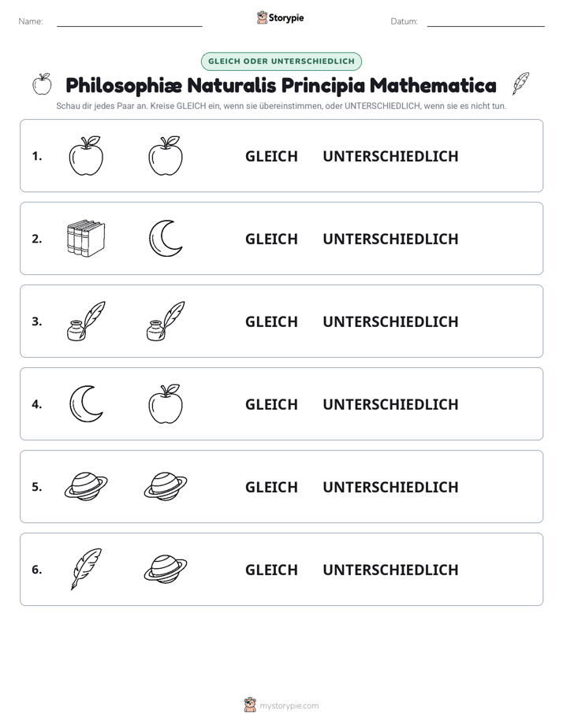
Task: Pick GLEICH in row 5
Action: click(x=271, y=487)
